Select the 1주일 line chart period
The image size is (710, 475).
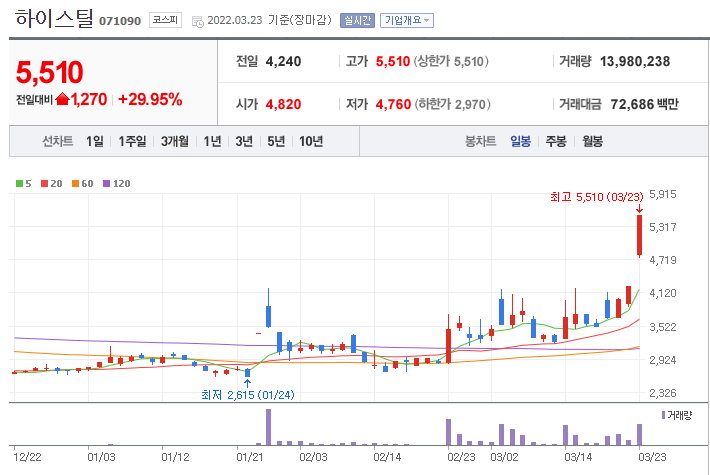(x=132, y=141)
